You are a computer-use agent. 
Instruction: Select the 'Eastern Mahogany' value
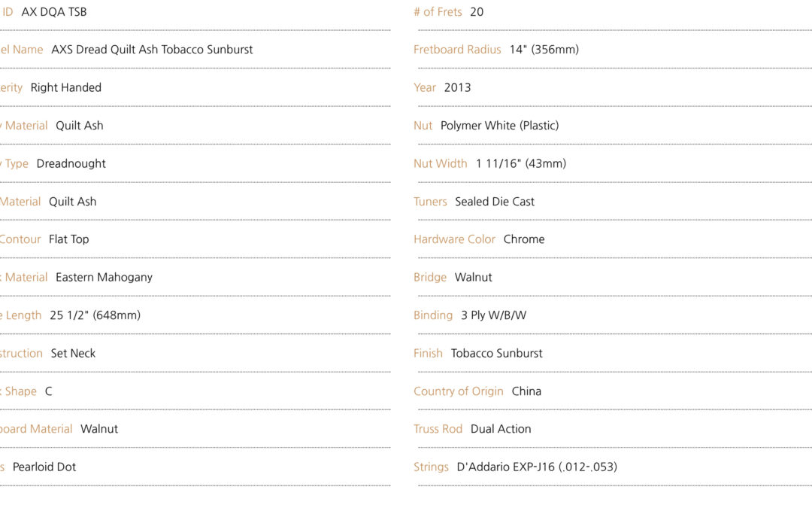(104, 277)
